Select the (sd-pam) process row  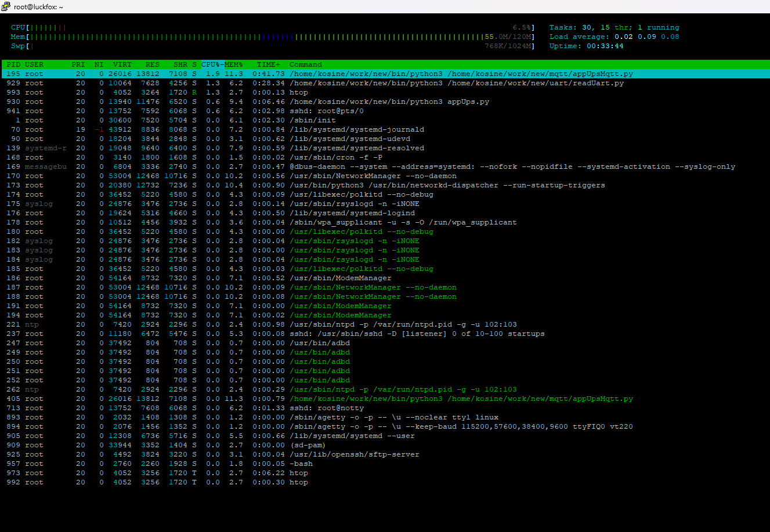tap(385, 445)
